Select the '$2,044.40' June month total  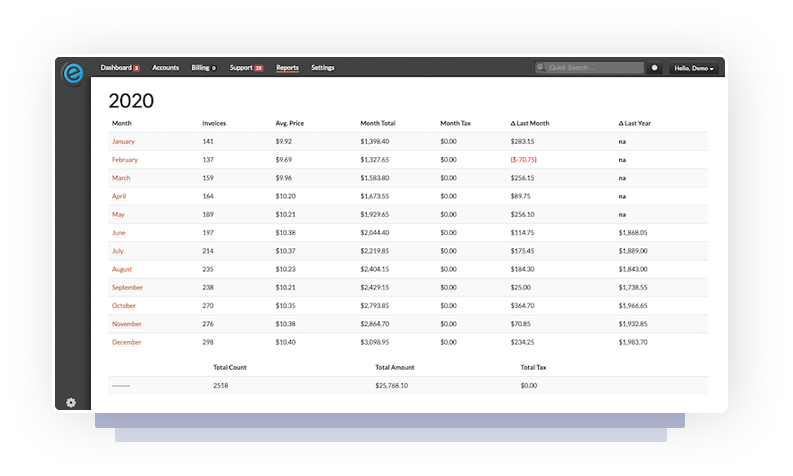375,233
